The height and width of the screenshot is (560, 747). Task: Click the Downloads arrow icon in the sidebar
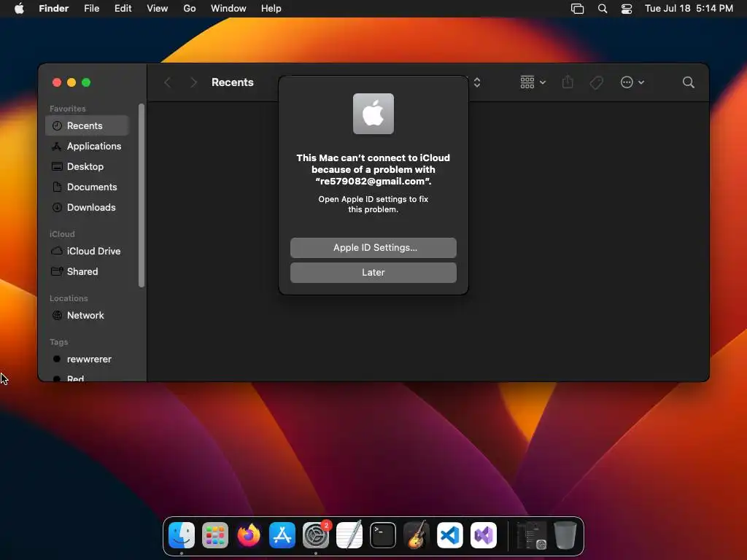(57, 208)
